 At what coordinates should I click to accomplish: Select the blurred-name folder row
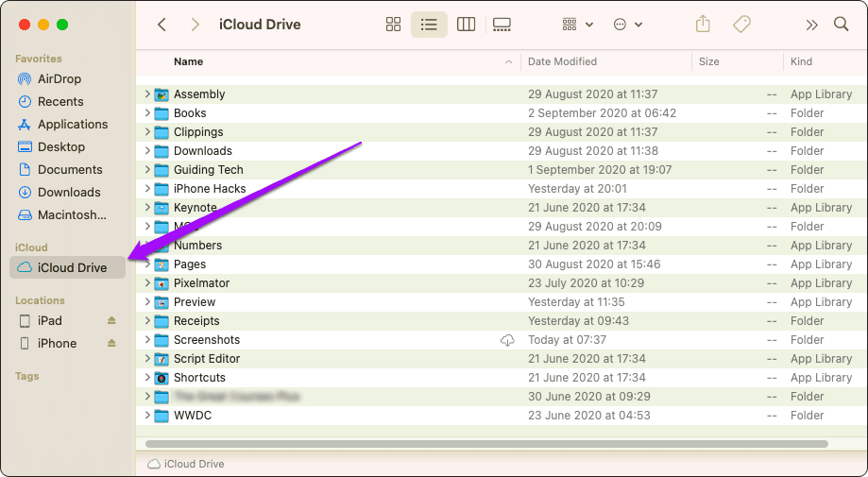point(502,396)
